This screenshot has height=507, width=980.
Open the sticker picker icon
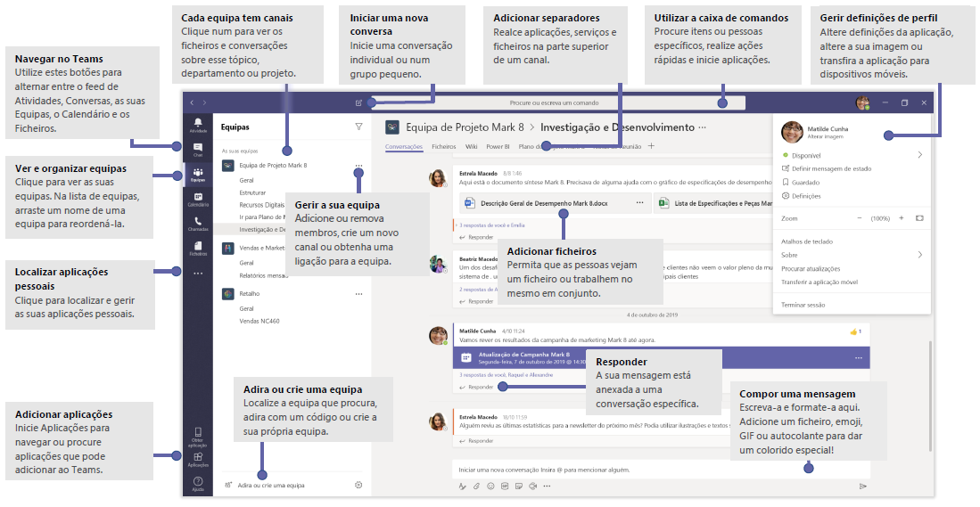(519, 486)
